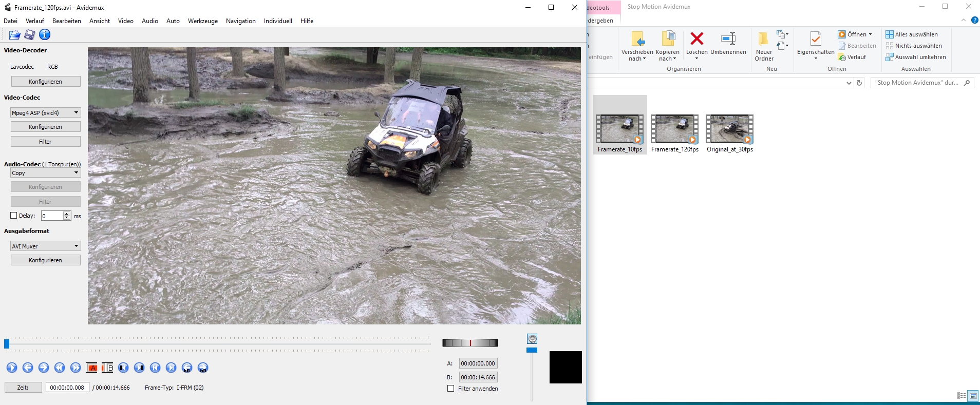980x405 pixels.
Task: Expand the audio codec Copy dropdown
Action: [x=46, y=173]
